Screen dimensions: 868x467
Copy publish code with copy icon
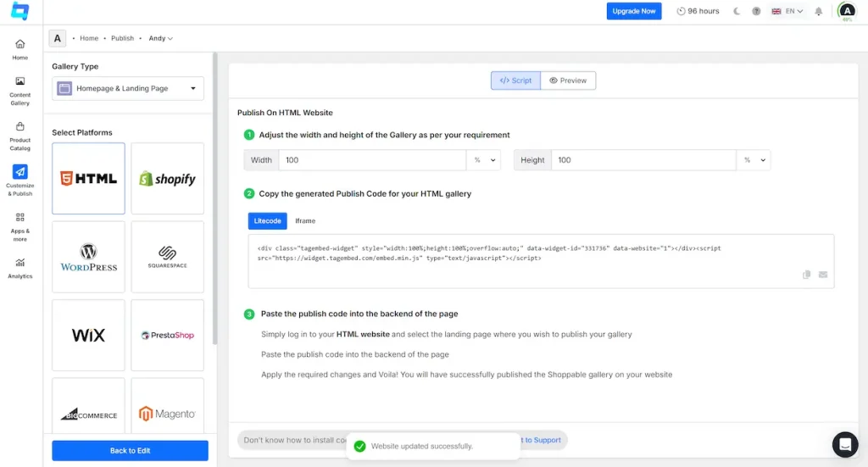pyautogui.click(x=807, y=275)
